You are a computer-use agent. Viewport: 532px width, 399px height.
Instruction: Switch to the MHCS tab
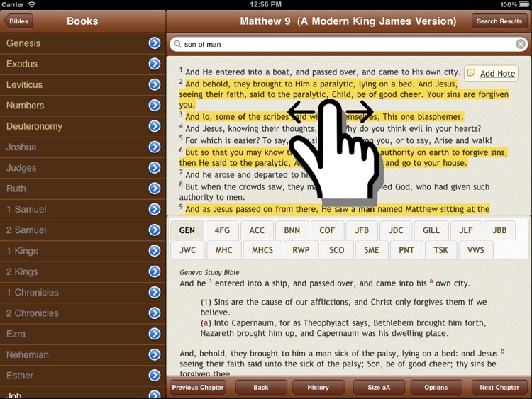[x=262, y=250]
